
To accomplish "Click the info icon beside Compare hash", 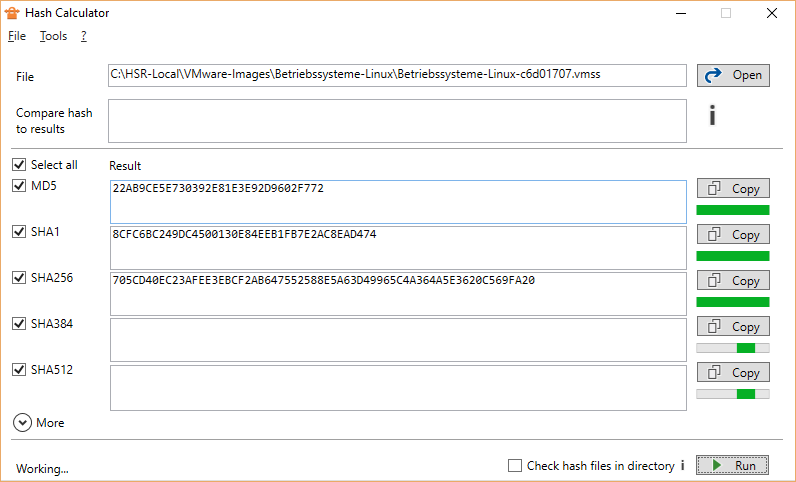I will (x=712, y=115).
